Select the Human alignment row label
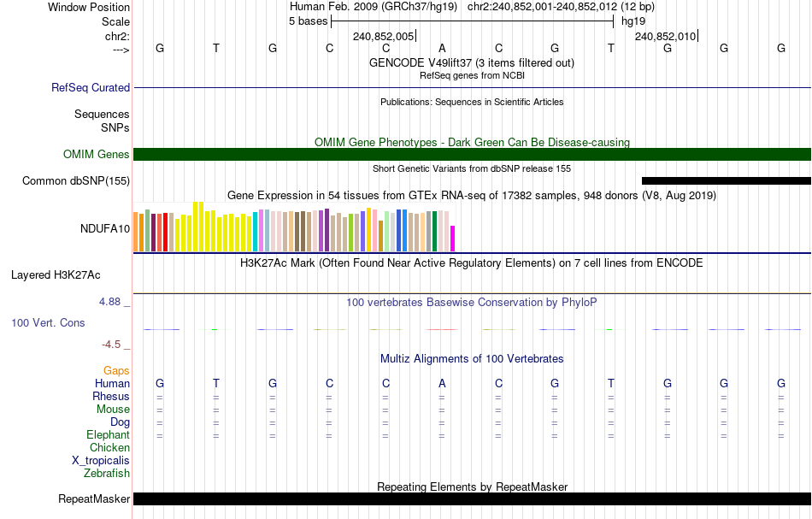The height and width of the screenshot is (519, 812). pos(112,383)
